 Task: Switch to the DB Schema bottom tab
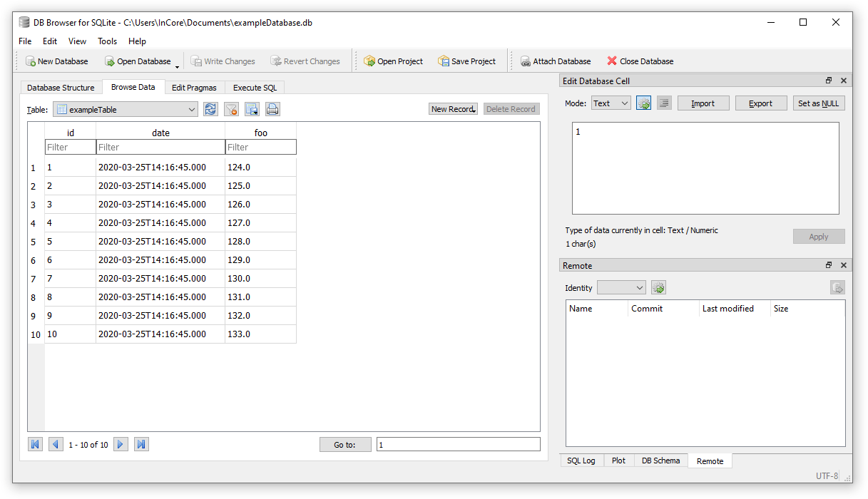click(661, 461)
